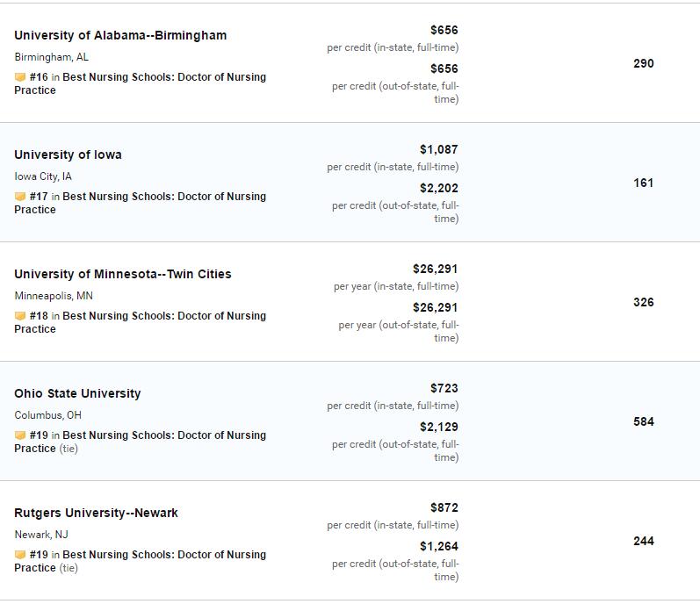Click the #18 ranking badge icon for Minnesota

pos(20,316)
